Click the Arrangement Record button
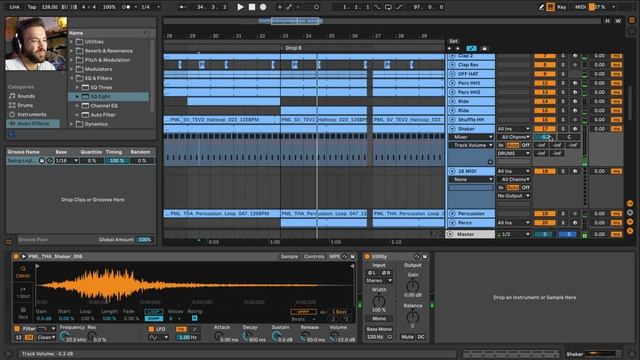Viewport: 640px width, 360px height. coord(263,7)
